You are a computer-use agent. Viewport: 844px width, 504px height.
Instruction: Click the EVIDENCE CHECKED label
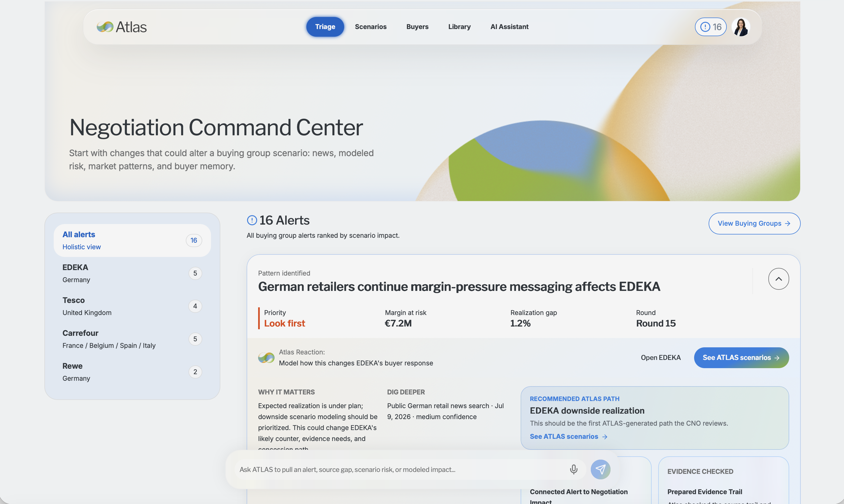point(700,471)
